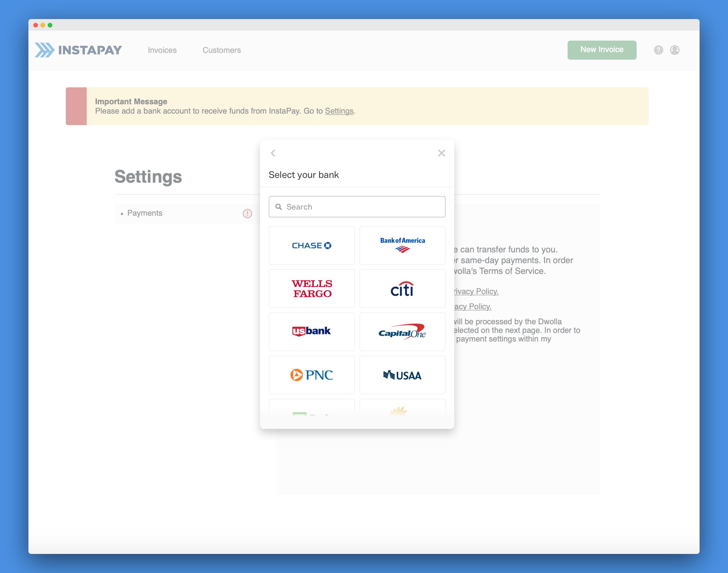Screen dimensions: 728x573
Task: Follow the Settings link in the message
Action: [x=339, y=111]
